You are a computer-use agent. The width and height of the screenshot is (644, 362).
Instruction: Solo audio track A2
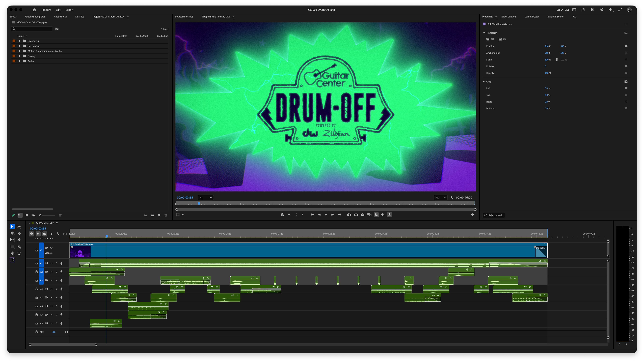coord(57,272)
